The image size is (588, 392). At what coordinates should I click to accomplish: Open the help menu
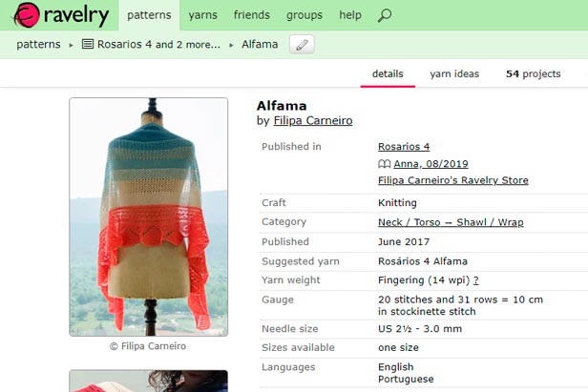350,15
